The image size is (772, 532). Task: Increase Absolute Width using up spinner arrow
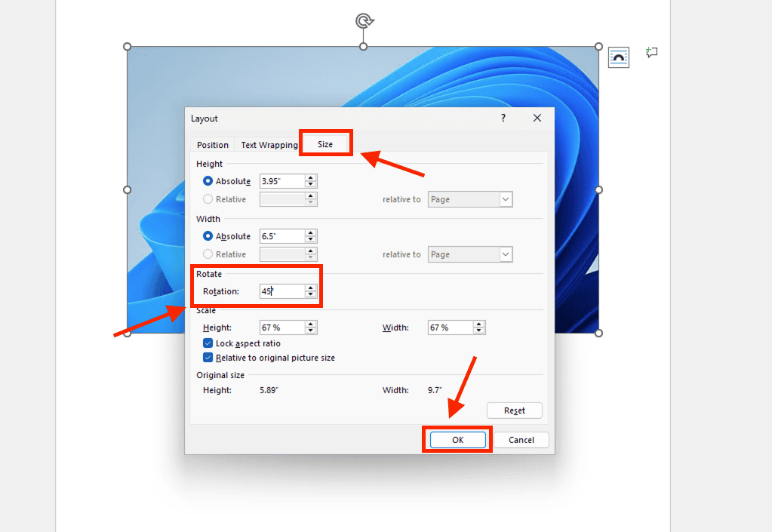(311, 232)
